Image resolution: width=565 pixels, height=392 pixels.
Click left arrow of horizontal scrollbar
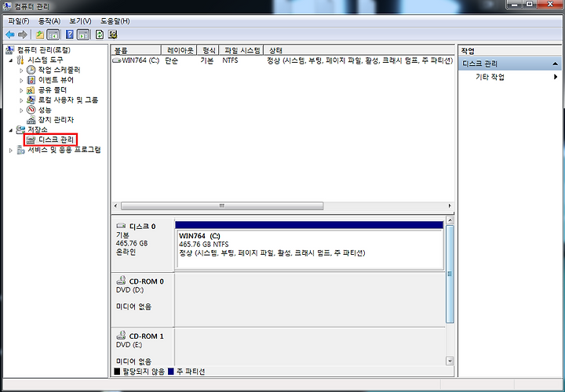click(115, 206)
